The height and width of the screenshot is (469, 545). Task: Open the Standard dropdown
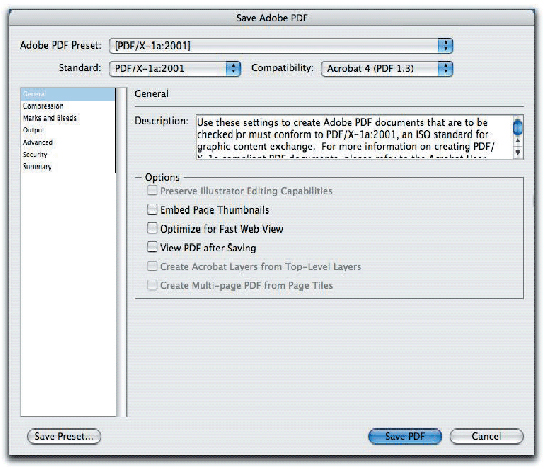pyautogui.click(x=175, y=68)
